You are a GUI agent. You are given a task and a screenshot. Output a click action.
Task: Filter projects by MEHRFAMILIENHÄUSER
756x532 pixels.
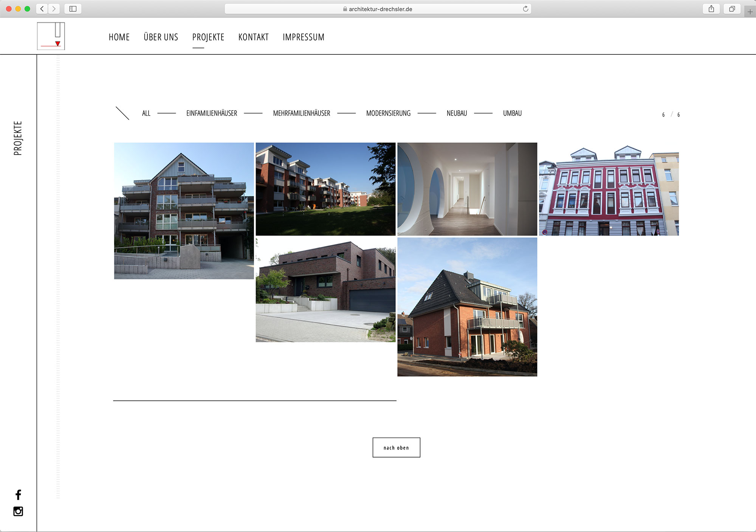pyautogui.click(x=302, y=113)
